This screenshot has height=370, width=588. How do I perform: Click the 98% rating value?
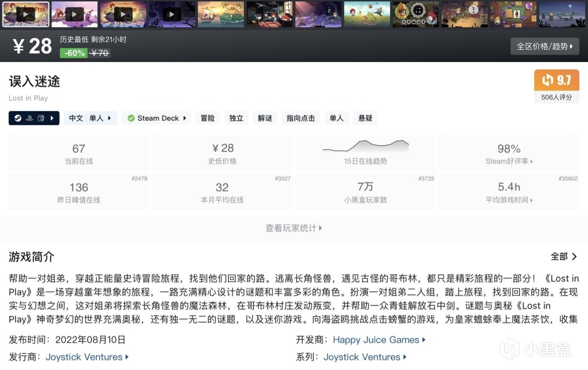click(509, 148)
